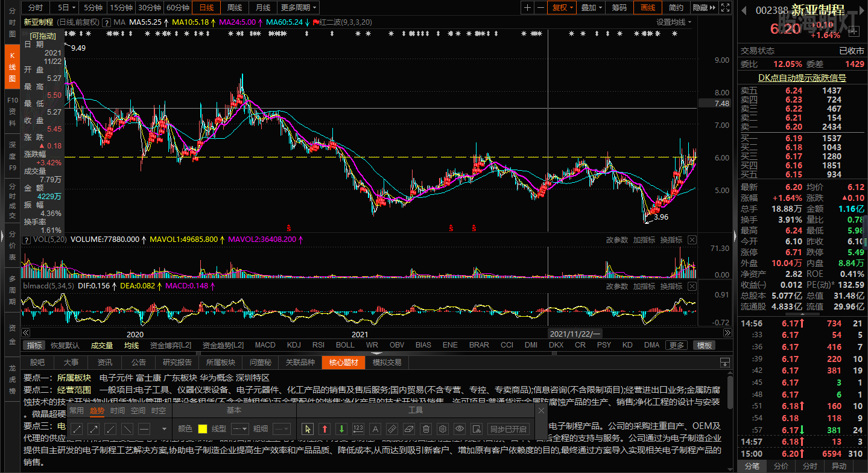Image resolution: width=868 pixels, height=473 pixels.
Task: Select the ray line drawing tool
Action: [x=110, y=429]
